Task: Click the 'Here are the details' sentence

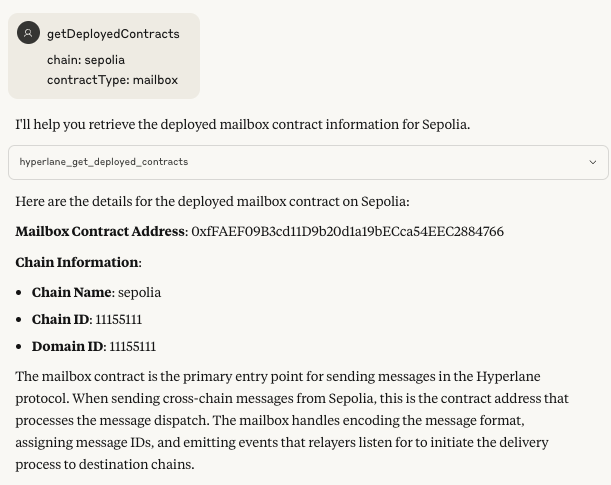Action: pyautogui.click(x=212, y=201)
